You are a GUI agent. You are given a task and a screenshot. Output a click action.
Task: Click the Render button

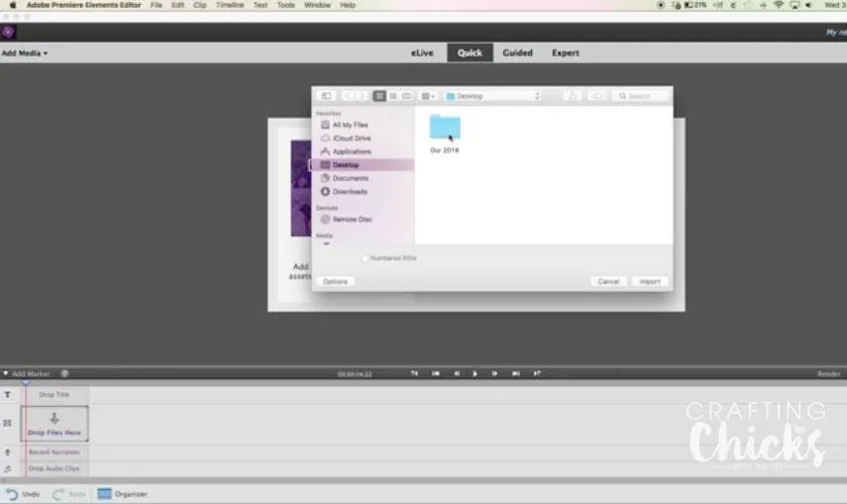pyautogui.click(x=828, y=374)
